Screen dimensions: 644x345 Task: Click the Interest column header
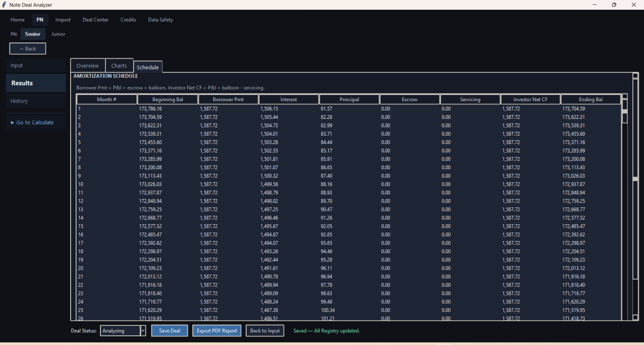pos(289,99)
